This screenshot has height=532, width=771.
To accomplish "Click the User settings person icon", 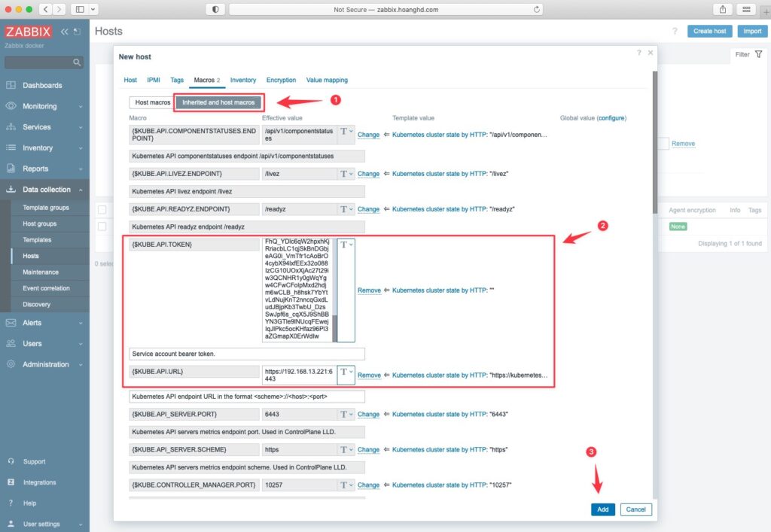I will pyautogui.click(x=11, y=524).
